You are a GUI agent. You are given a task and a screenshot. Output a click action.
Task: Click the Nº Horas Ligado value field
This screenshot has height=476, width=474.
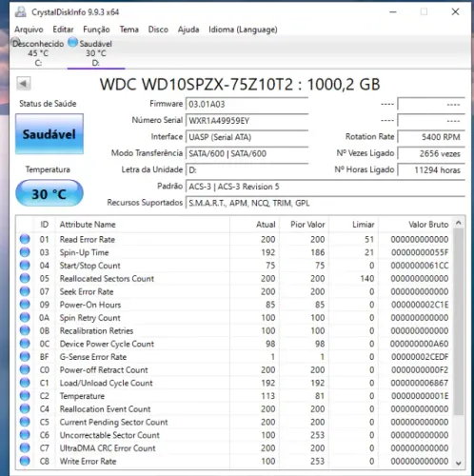click(x=431, y=170)
